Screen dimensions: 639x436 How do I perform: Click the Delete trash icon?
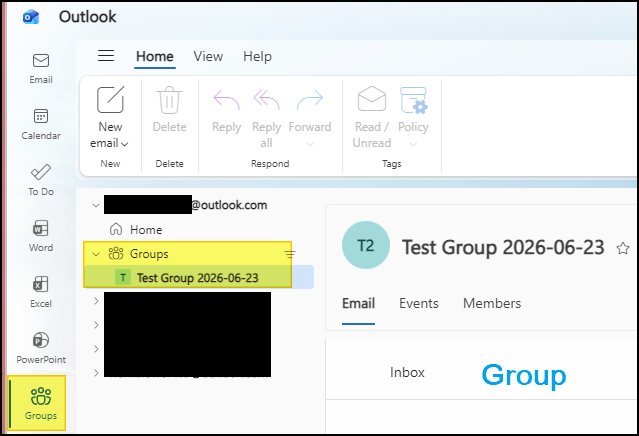pos(170,100)
